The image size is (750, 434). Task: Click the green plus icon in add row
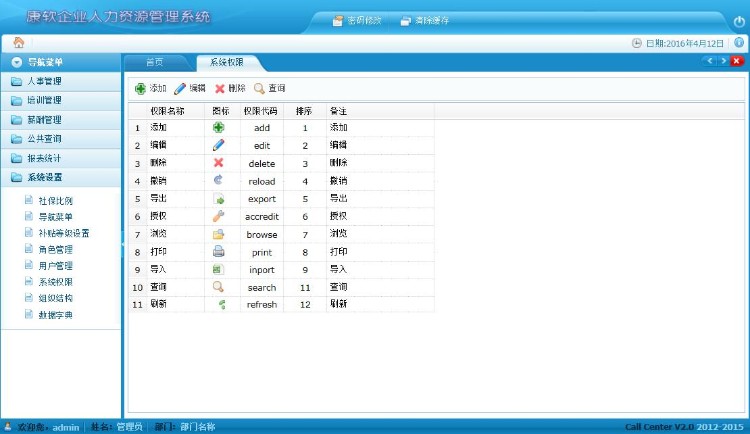219,127
